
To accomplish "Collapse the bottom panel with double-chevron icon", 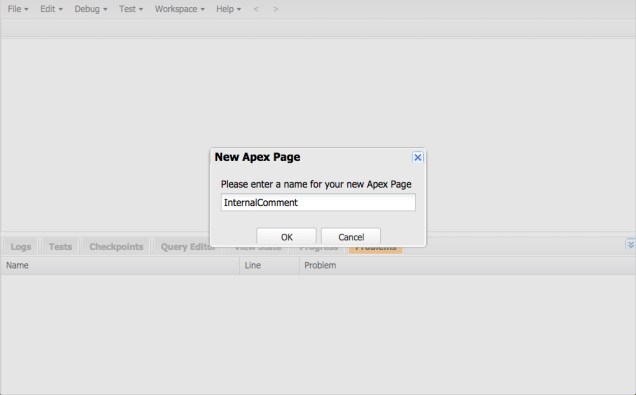I will tap(630, 245).
